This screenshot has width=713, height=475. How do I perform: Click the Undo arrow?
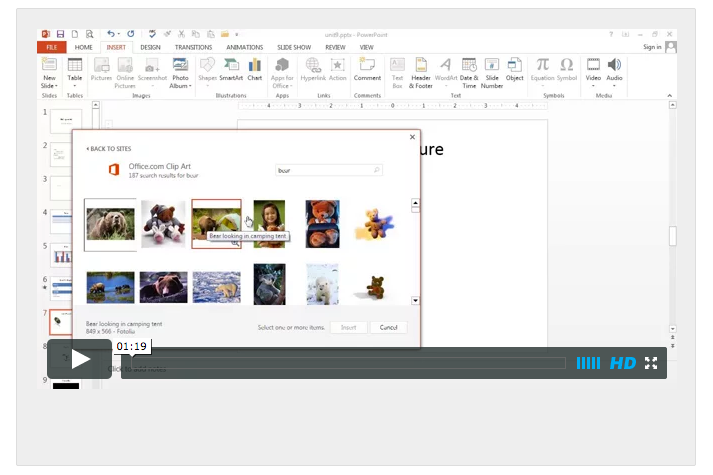pos(110,34)
